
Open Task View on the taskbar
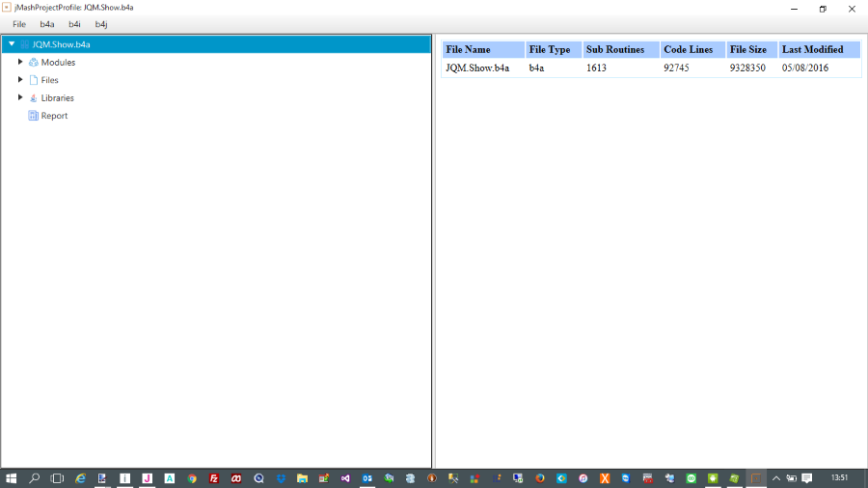pos(57,478)
